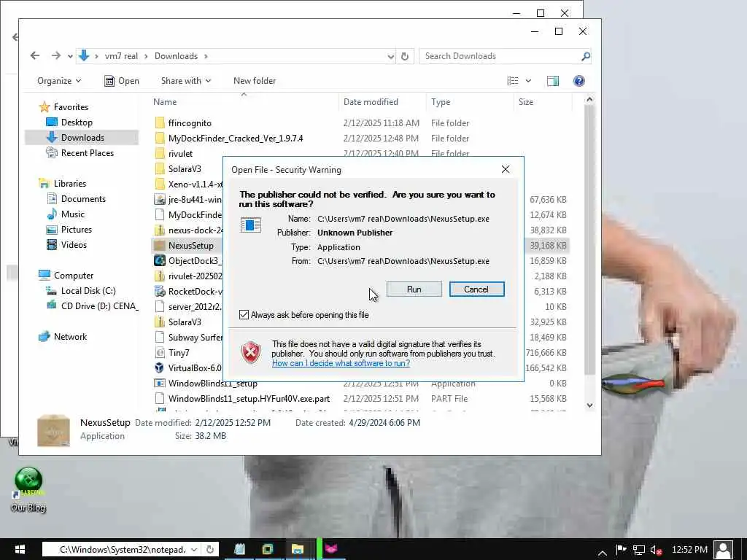Open Music library

coord(72,214)
